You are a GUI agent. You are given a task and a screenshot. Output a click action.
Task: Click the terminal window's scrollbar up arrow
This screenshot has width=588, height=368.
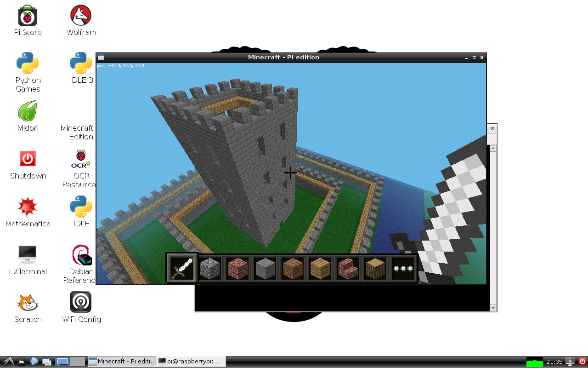(493, 148)
